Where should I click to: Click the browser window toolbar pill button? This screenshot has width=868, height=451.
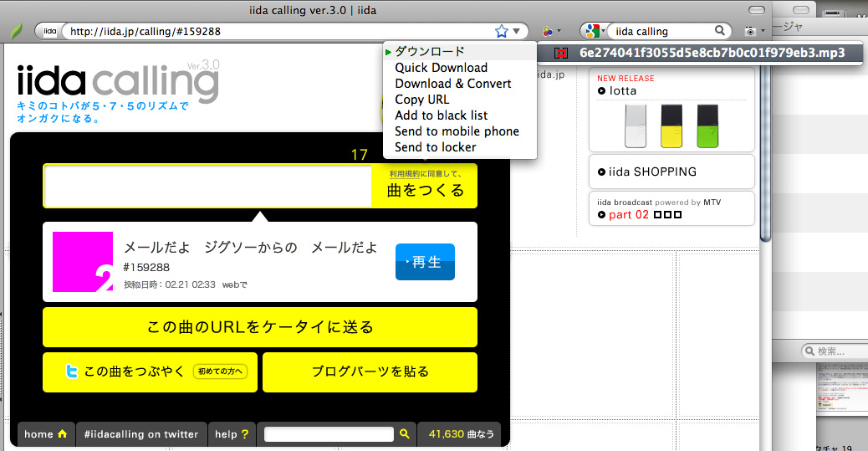click(x=756, y=10)
